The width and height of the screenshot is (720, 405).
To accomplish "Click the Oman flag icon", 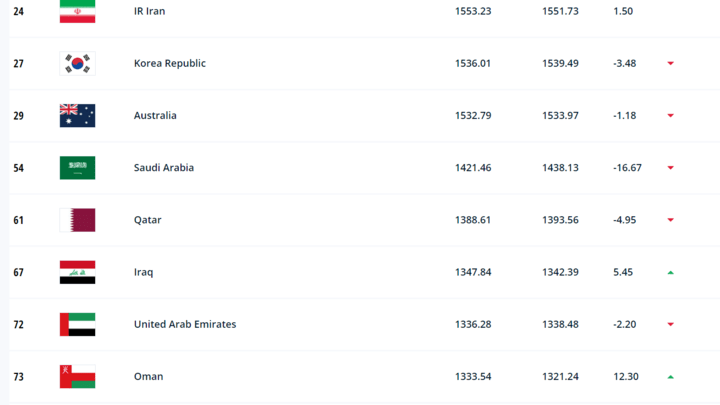I will click(x=77, y=377).
